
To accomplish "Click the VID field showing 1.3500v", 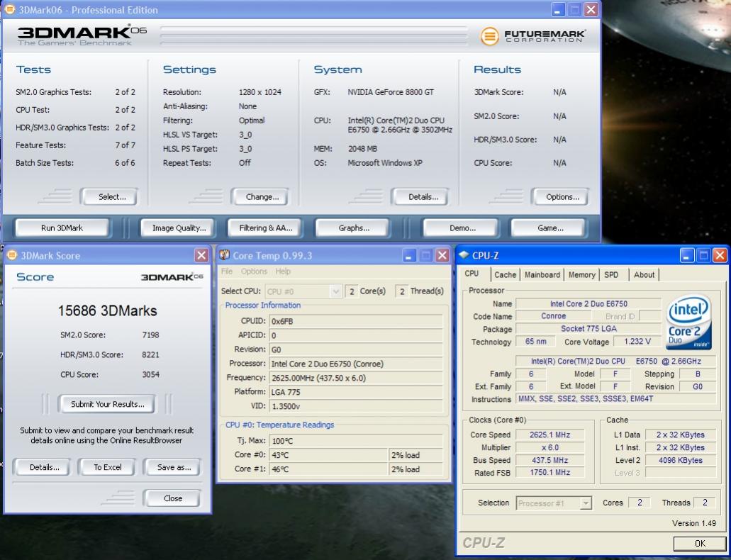I will click(356, 406).
